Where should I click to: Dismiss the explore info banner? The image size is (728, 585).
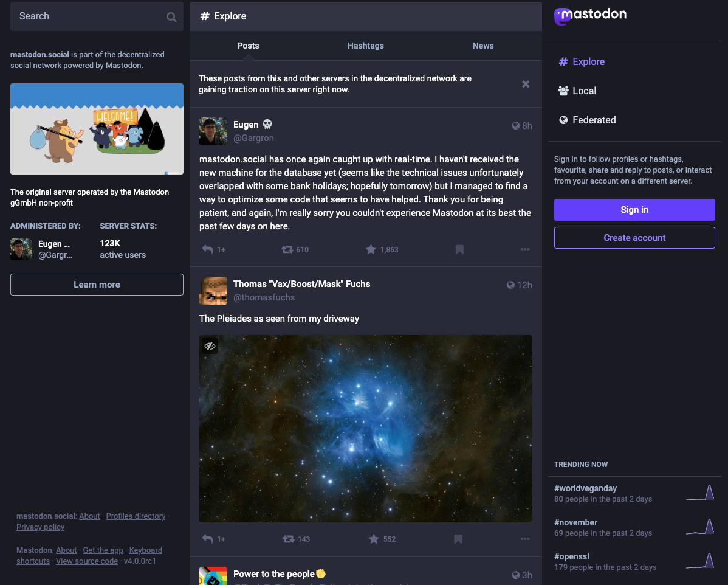pyautogui.click(x=526, y=84)
